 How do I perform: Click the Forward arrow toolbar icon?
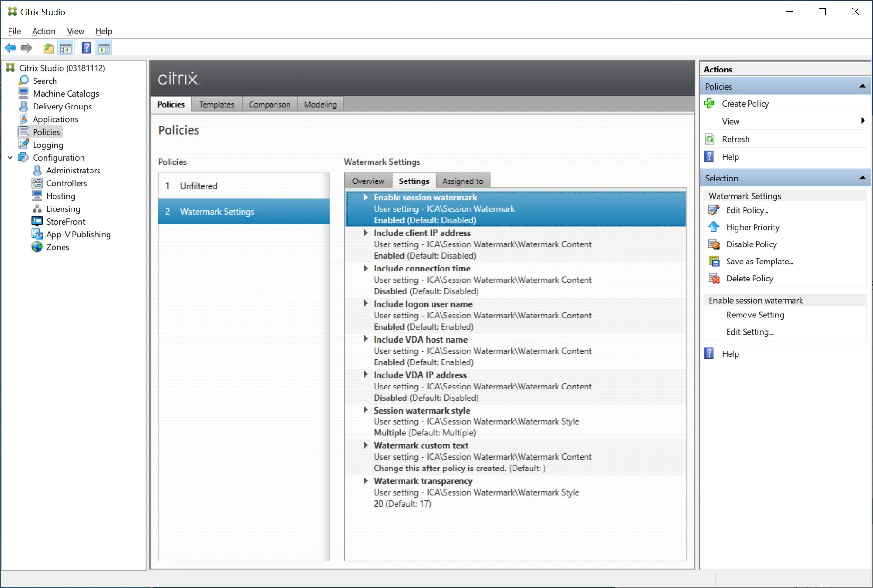tap(27, 48)
